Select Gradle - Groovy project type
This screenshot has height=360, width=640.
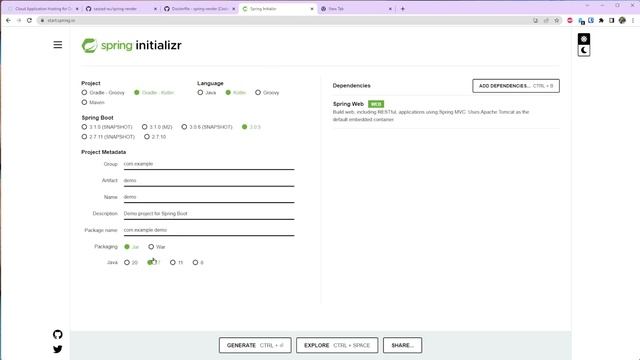[x=103, y=93]
